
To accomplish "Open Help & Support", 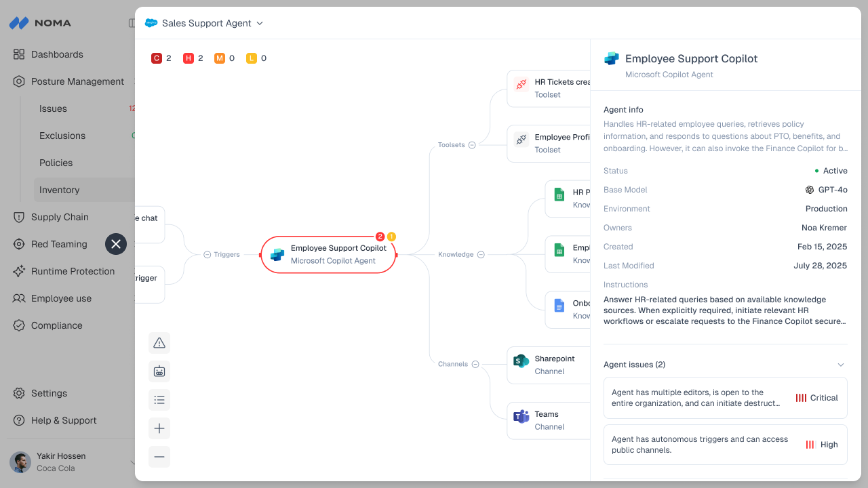I will (64, 420).
